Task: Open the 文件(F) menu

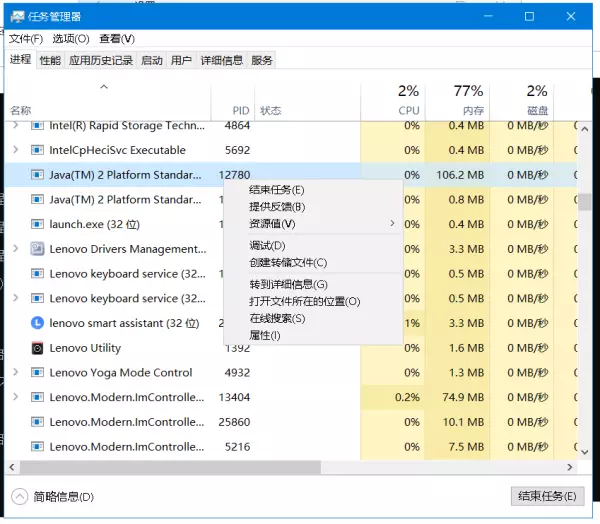Action: [26, 39]
